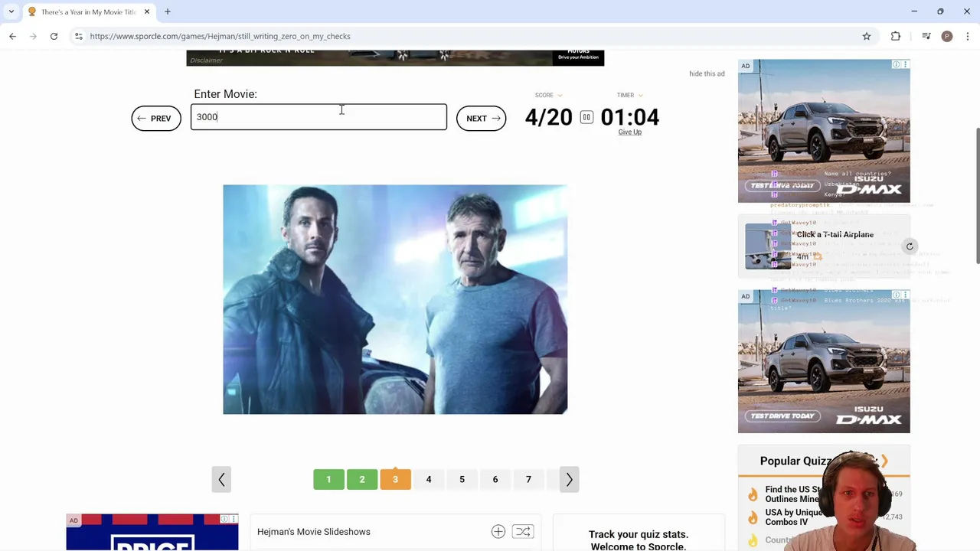The image size is (980, 551).
Task: View site information icon in address bar
Action: coord(78,36)
